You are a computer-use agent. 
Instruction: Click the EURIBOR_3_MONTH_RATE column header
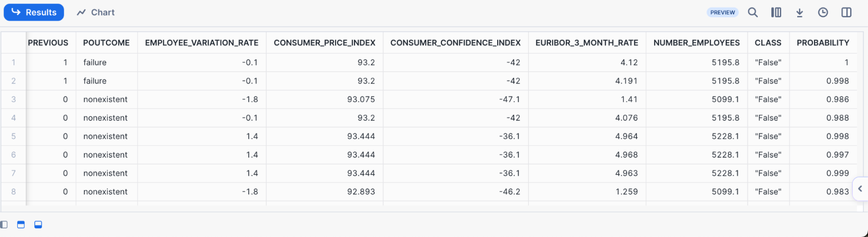tap(587, 43)
